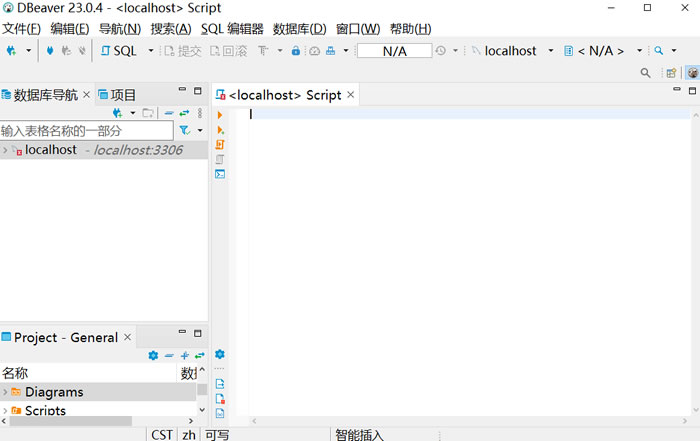Viewport: 700px width, 441px height.
Task: Click the 回滚 rollback button
Action: click(x=227, y=50)
